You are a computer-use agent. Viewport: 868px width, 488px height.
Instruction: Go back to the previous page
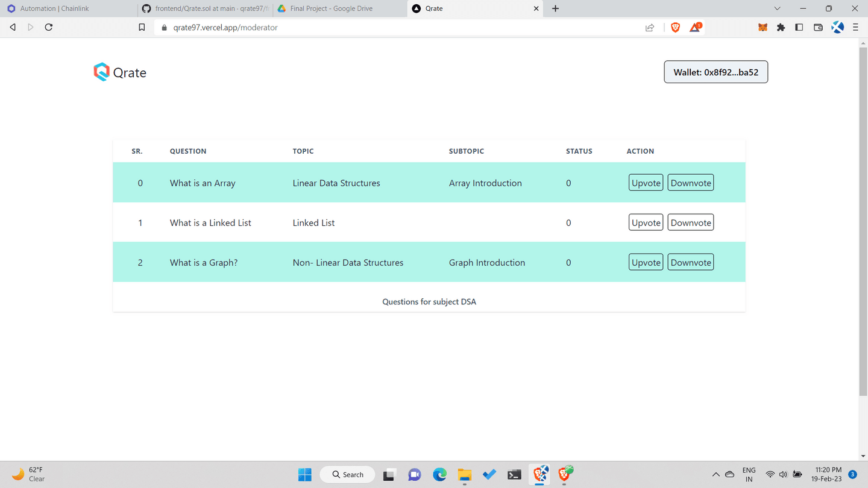13,27
